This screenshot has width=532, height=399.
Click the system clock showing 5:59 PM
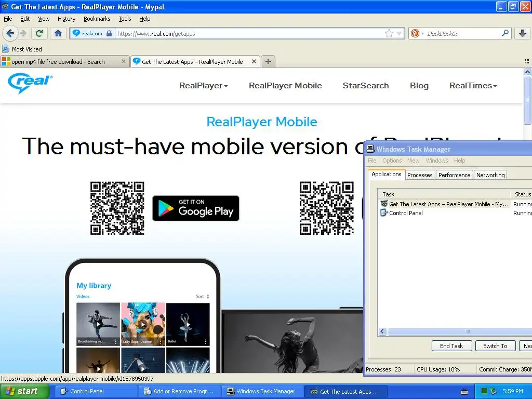point(513,392)
